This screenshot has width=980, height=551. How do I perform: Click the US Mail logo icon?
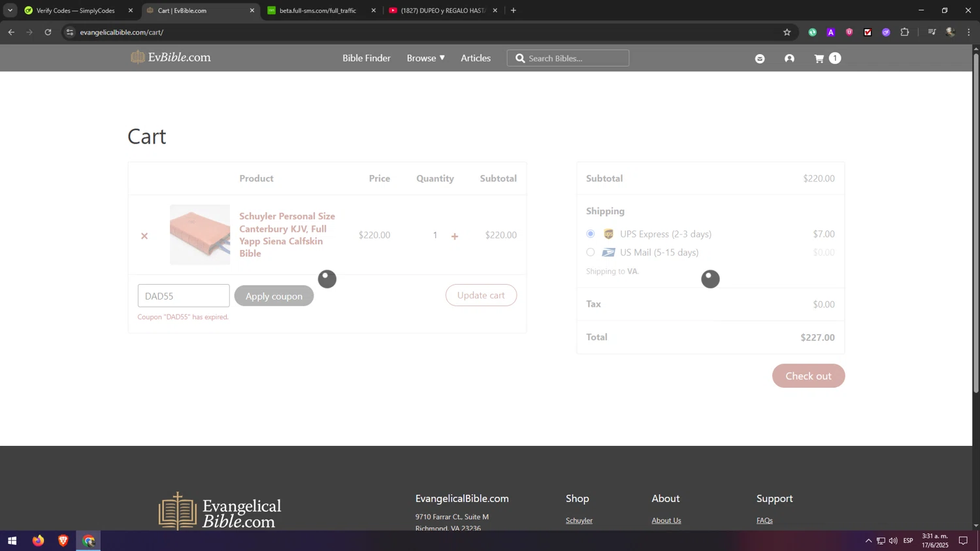point(608,253)
